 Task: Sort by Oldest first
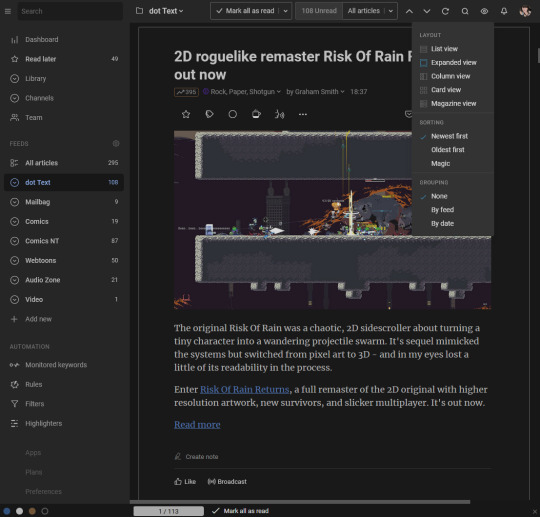point(453,150)
